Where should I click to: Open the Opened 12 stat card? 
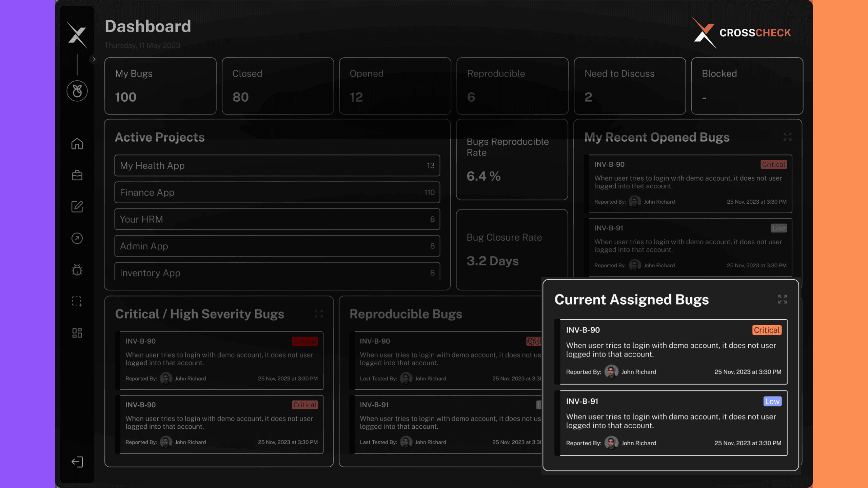pos(395,86)
